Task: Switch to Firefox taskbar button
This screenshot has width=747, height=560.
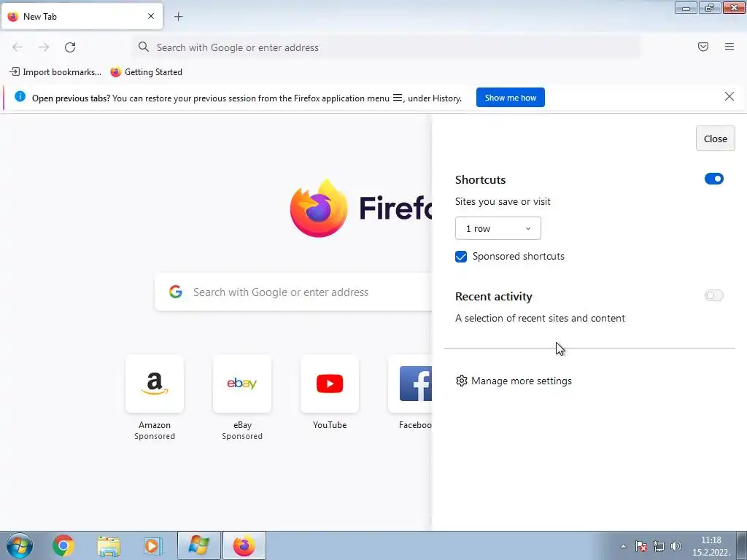Action: (244, 545)
